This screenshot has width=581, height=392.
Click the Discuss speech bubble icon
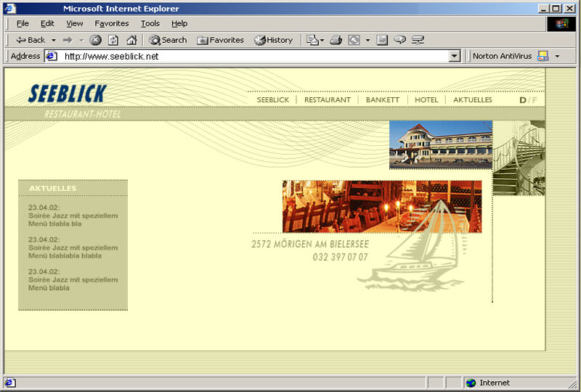(400, 40)
